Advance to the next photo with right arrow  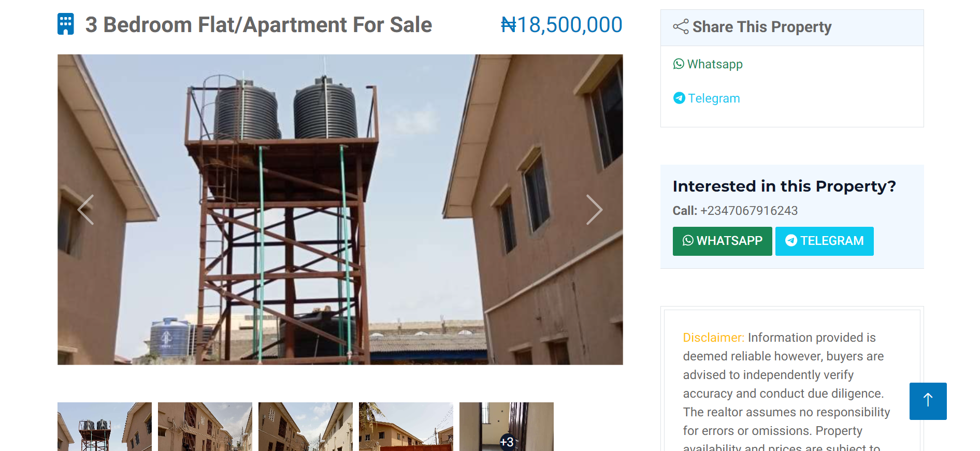[x=594, y=210]
